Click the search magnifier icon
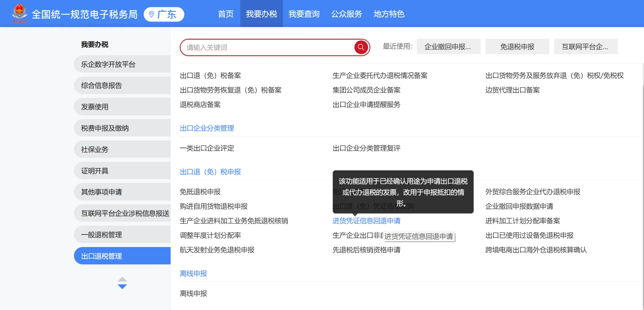 point(361,47)
